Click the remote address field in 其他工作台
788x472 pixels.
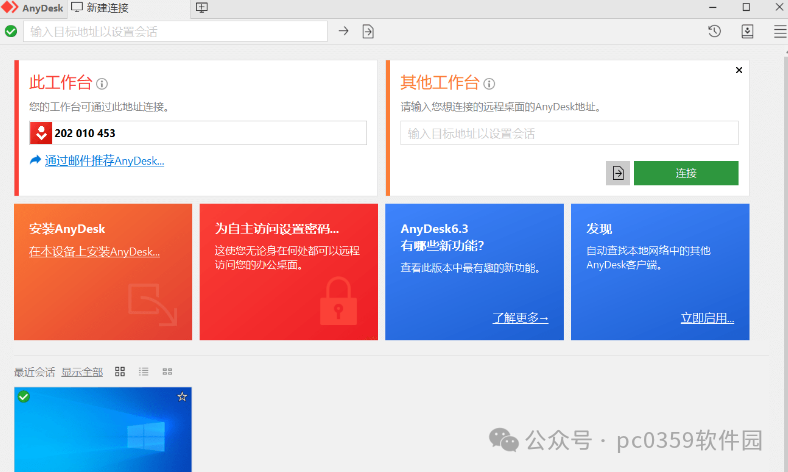[569, 133]
